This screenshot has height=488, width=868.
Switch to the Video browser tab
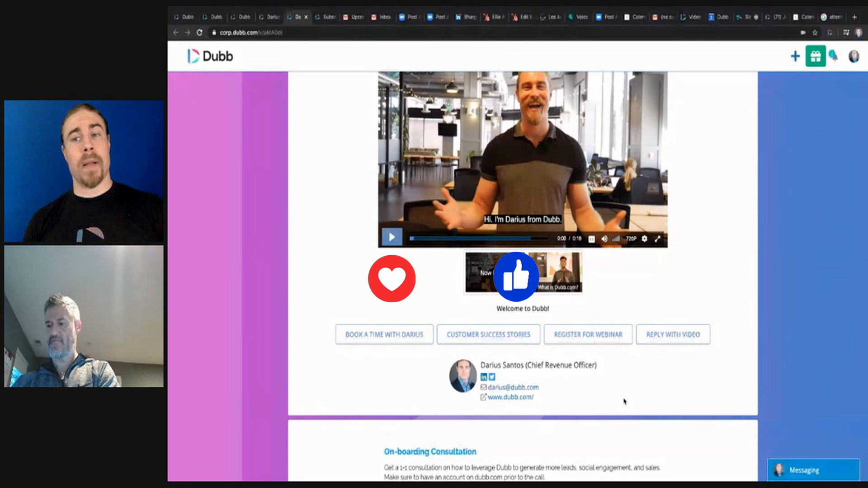pyautogui.click(x=691, y=17)
